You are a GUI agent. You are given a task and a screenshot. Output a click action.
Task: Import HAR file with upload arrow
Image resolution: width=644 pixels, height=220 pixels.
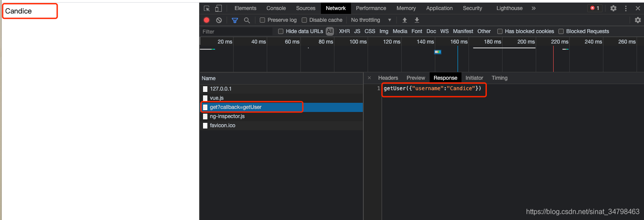(405, 20)
